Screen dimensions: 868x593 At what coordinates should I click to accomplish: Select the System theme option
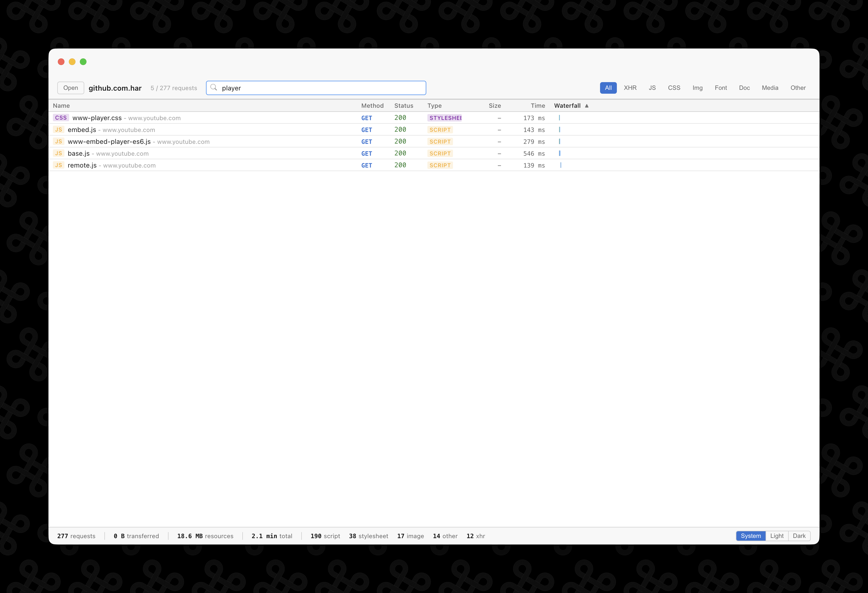751,535
